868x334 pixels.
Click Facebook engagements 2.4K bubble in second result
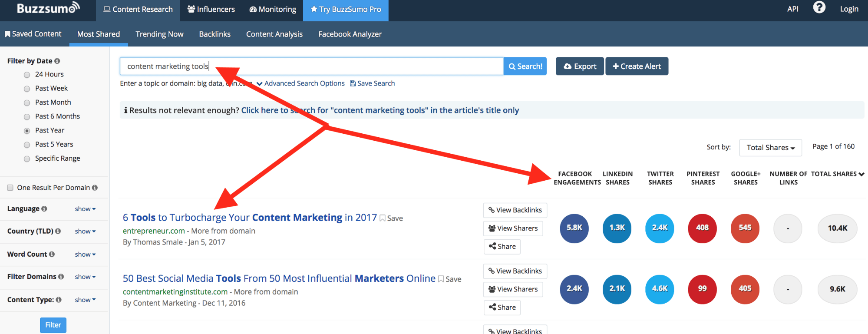tap(574, 289)
